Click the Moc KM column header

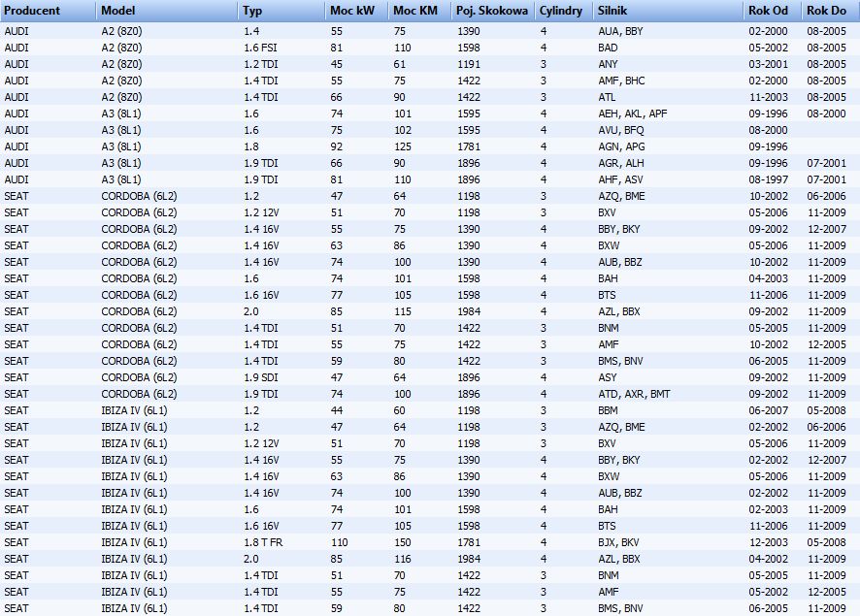click(420, 11)
